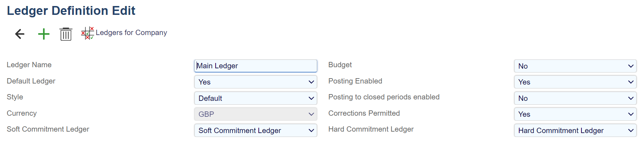Open the Currency dropdown showing GBP
Image resolution: width=644 pixels, height=144 pixels.
[x=255, y=114]
